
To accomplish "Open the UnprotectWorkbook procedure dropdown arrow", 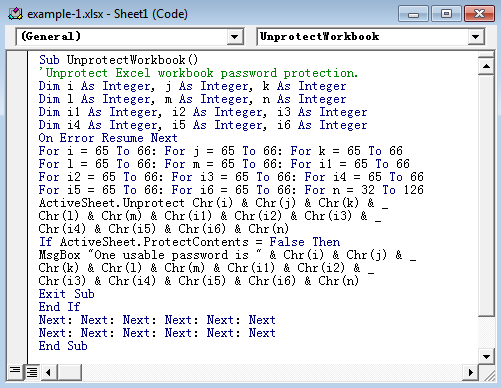I will point(475,37).
